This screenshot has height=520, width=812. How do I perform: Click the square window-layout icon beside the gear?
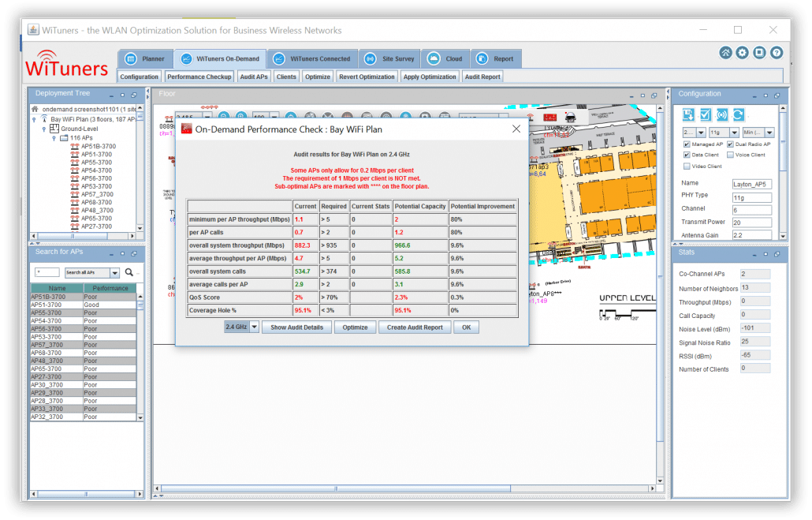pos(759,53)
